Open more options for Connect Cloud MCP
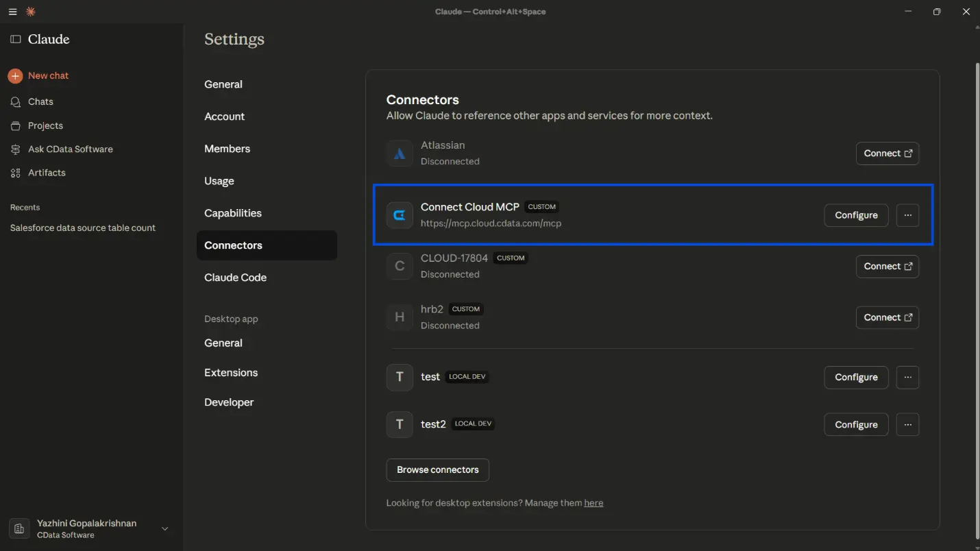The height and width of the screenshot is (551, 980). coord(907,215)
